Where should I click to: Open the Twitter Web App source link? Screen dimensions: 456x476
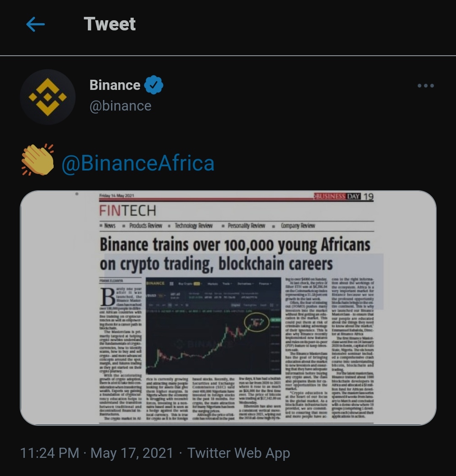coord(239,453)
